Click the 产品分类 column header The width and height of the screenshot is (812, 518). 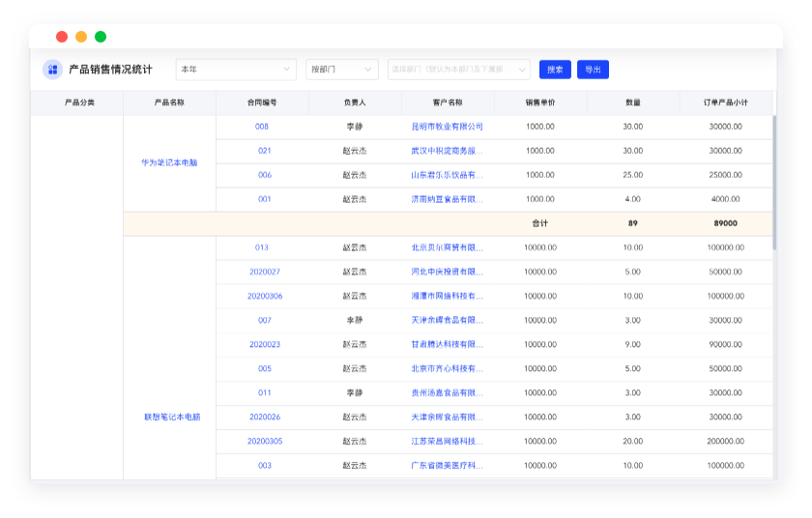click(79, 102)
